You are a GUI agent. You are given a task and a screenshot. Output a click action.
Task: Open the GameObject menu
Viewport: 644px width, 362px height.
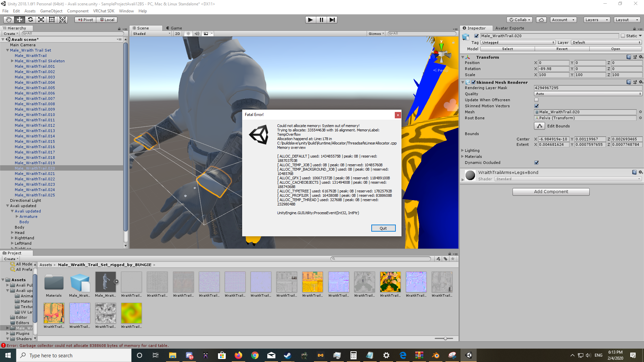click(51, 11)
